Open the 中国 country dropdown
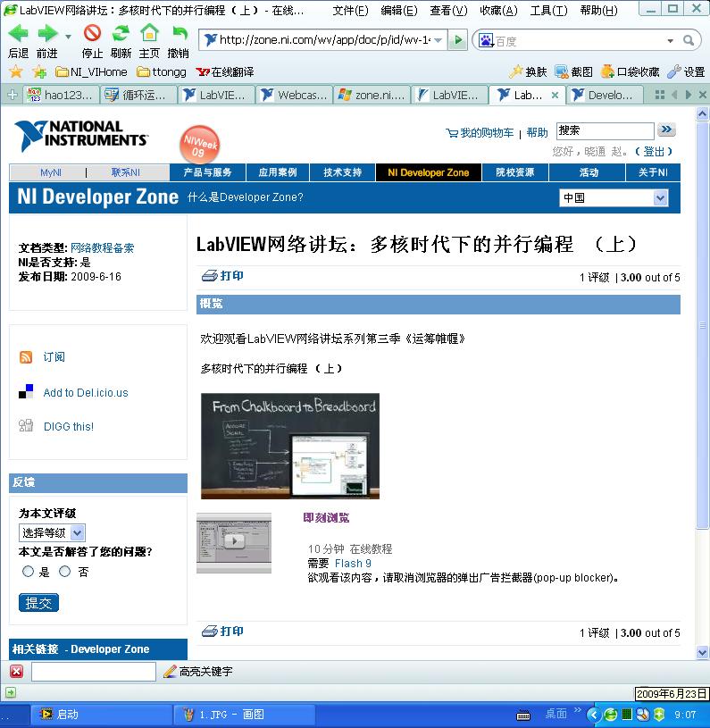710x728 pixels. tap(614, 198)
